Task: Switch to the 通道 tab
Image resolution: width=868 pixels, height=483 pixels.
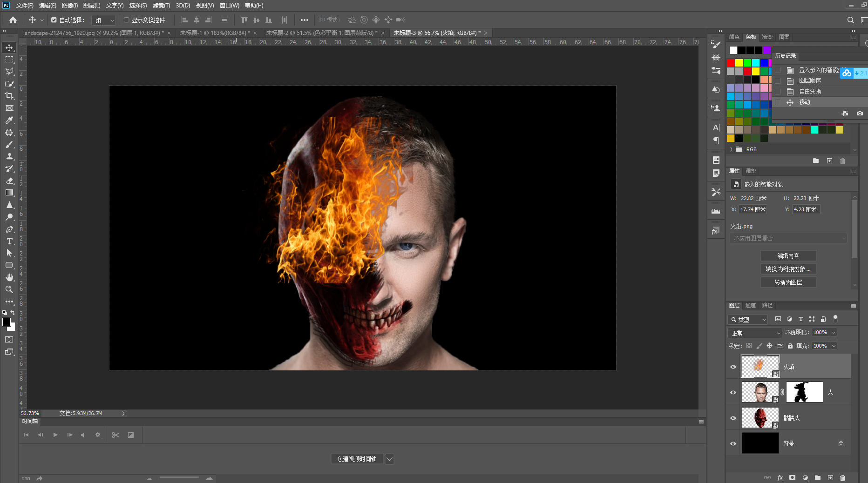Action: point(750,305)
